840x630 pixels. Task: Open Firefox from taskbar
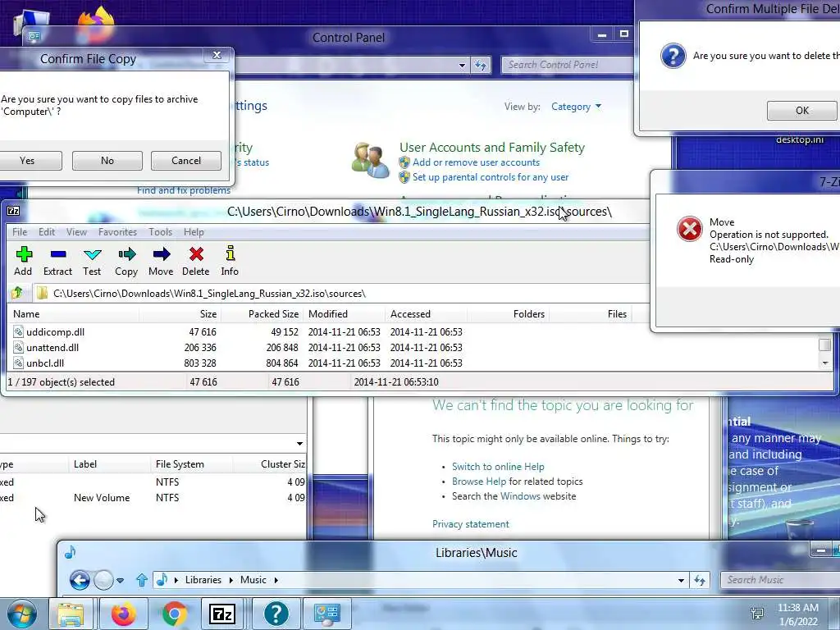pos(123,614)
